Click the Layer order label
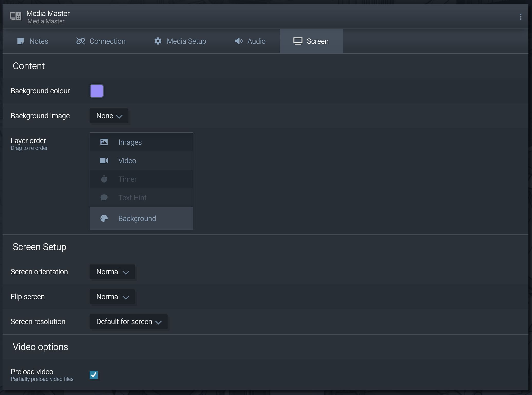This screenshot has width=532, height=395. pos(28,141)
